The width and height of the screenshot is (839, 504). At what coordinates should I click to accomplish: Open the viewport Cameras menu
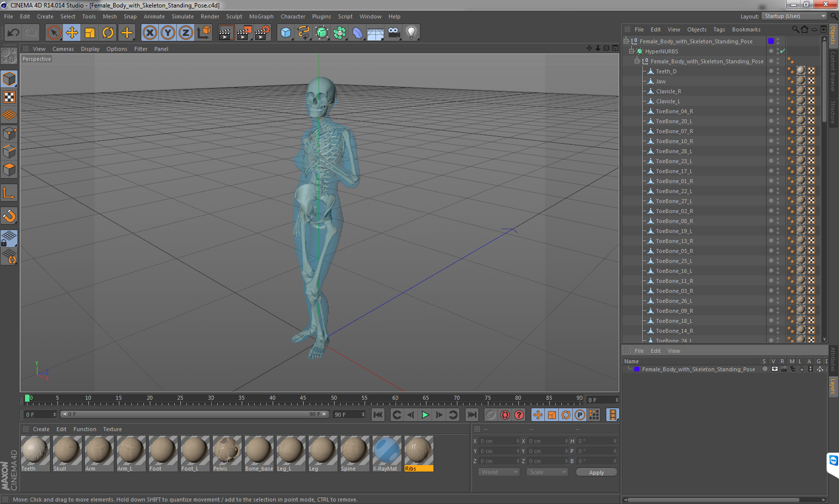point(63,49)
